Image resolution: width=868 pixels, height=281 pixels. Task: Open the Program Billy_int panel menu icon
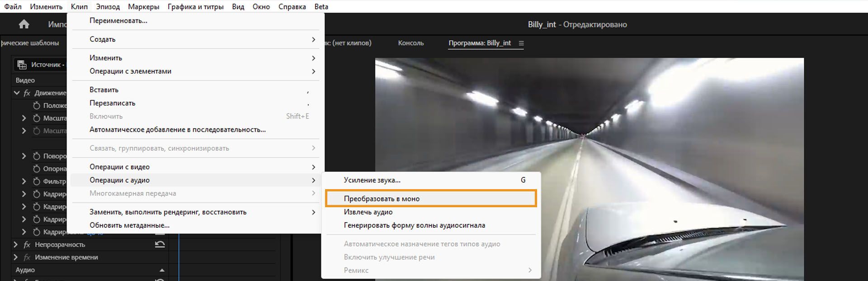521,43
